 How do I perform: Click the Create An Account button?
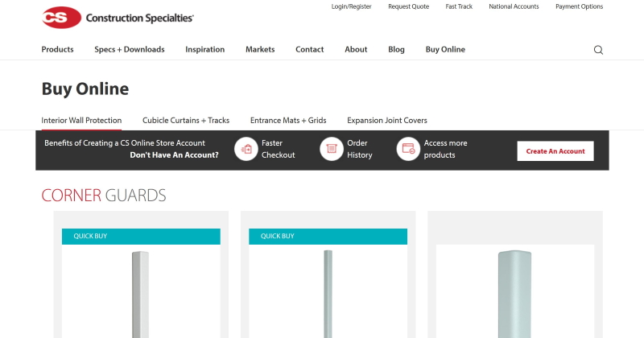coord(555,151)
